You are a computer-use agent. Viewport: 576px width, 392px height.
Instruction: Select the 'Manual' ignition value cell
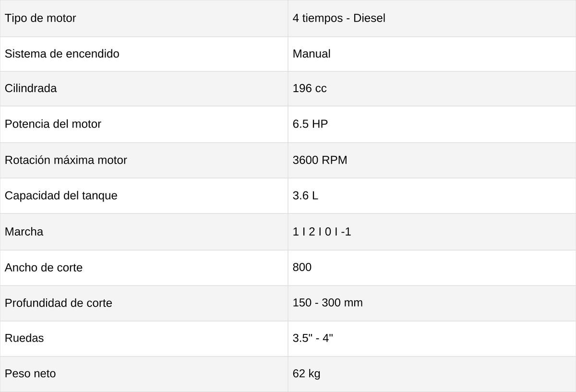pos(432,54)
